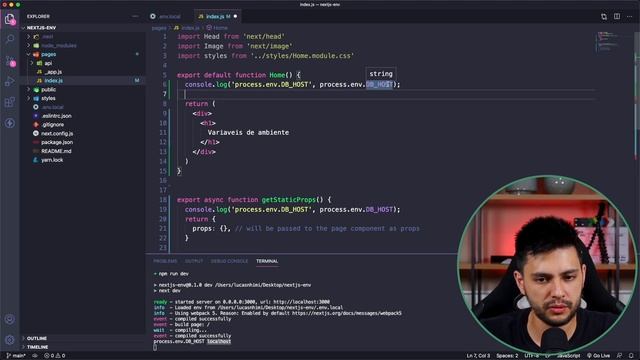This screenshot has height=360, width=640.
Task: Change JavaScript language mode
Action: pos(569,356)
